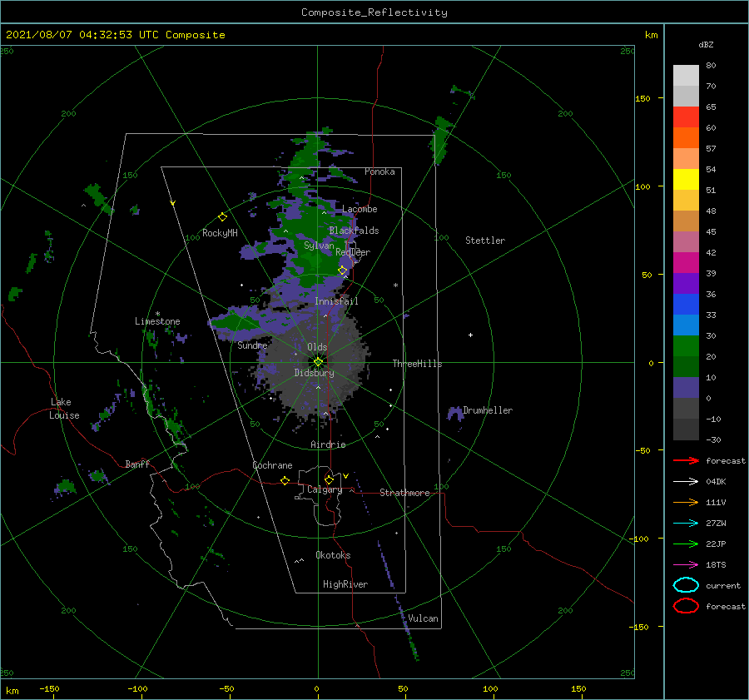
Task: Click the Ponoka town label
Action: click(x=379, y=171)
